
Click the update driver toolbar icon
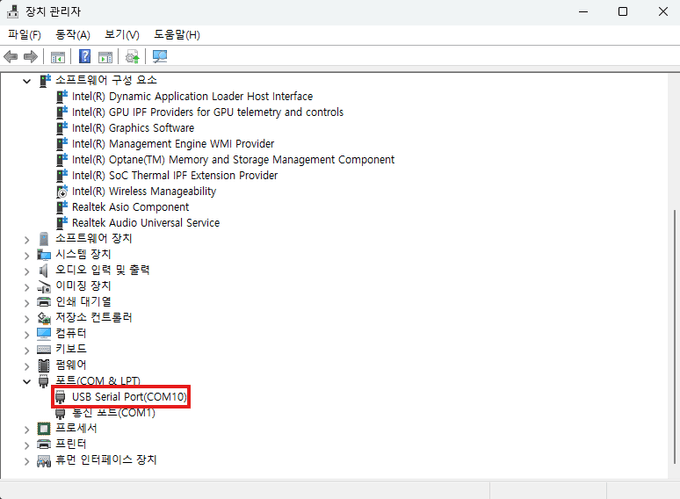tap(132, 56)
